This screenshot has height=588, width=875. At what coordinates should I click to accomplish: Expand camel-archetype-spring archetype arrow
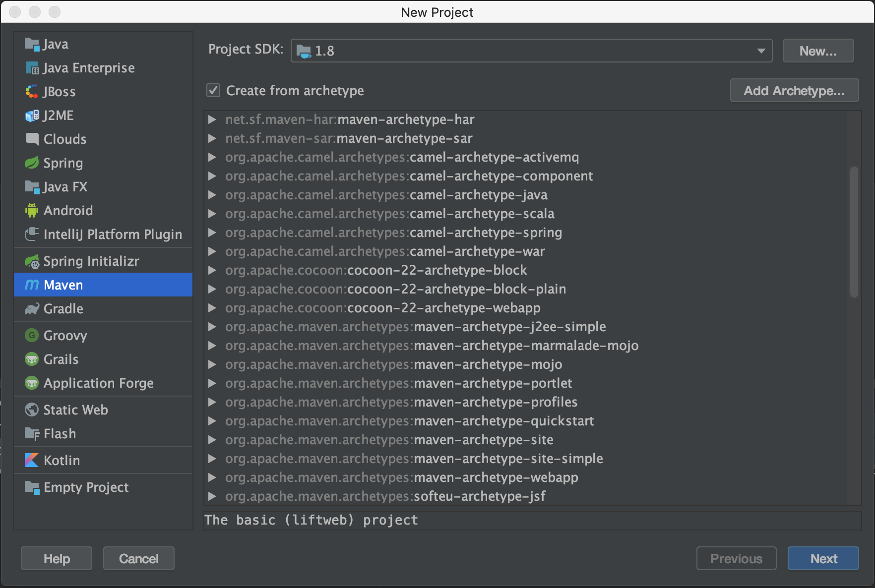coord(212,233)
